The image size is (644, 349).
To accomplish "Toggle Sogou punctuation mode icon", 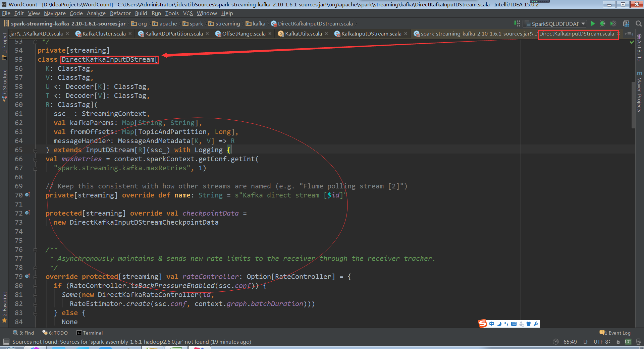I will pyautogui.click(x=506, y=324).
